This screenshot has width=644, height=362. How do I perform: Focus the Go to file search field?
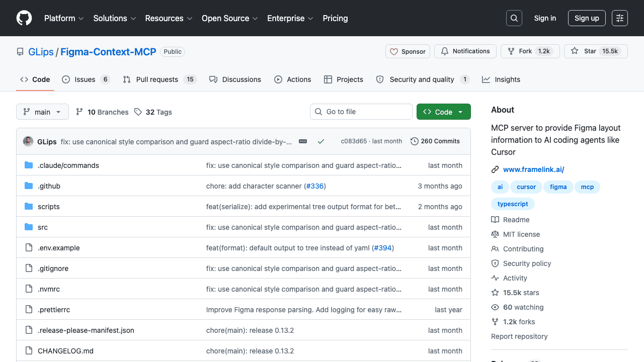pyautogui.click(x=361, y=112)
